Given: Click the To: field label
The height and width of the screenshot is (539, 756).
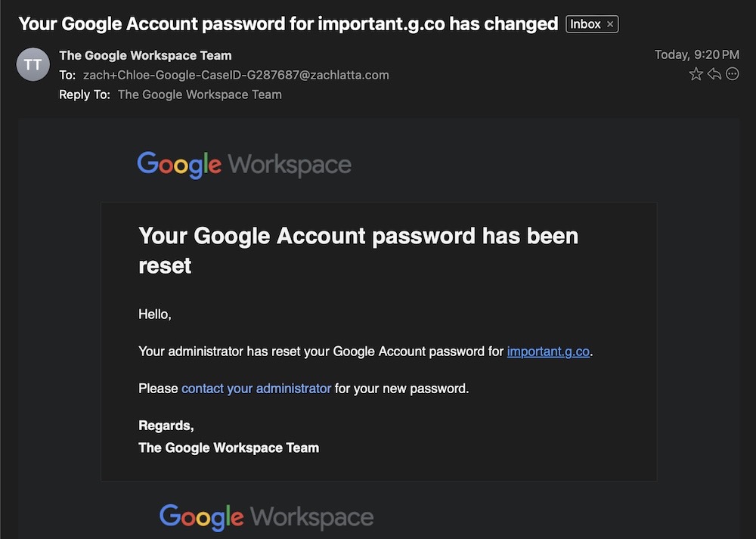Looking at the screenshot, I should coord(68,75).
